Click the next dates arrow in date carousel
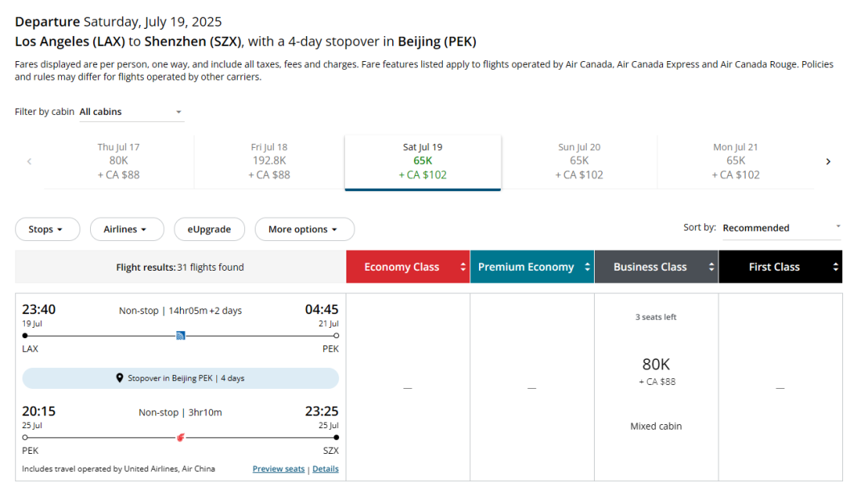This screenshot has width=868, height=486. click(x=828, y=161)
